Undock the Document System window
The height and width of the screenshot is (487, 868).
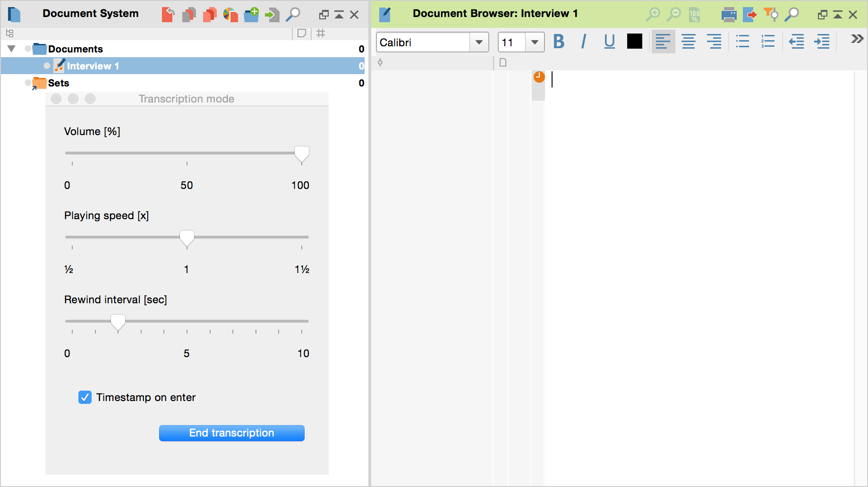click(x=324, y=15)
